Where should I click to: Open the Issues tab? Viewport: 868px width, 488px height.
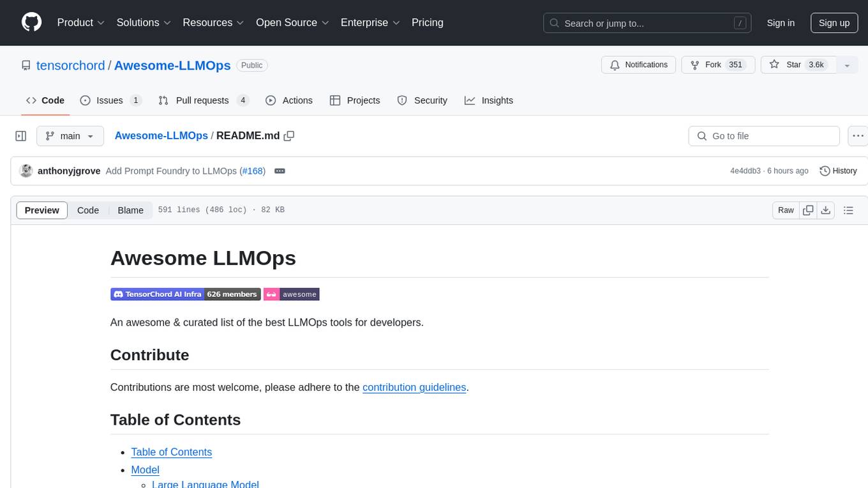click(110, 100)
